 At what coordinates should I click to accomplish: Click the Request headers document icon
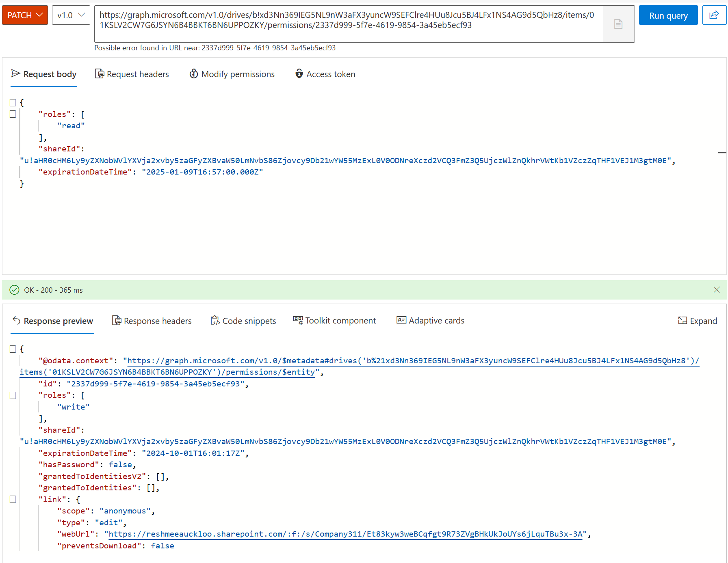click(100, 74)
